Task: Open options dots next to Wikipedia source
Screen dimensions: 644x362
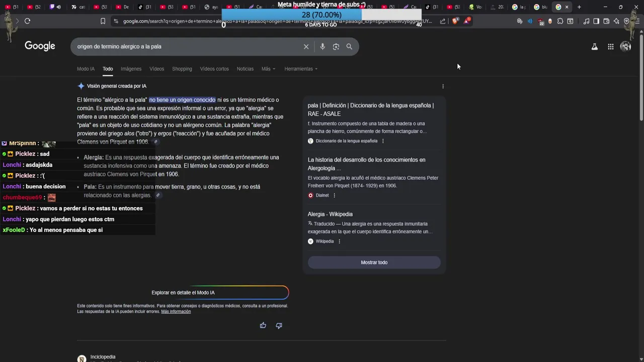Action: [339, 241]
